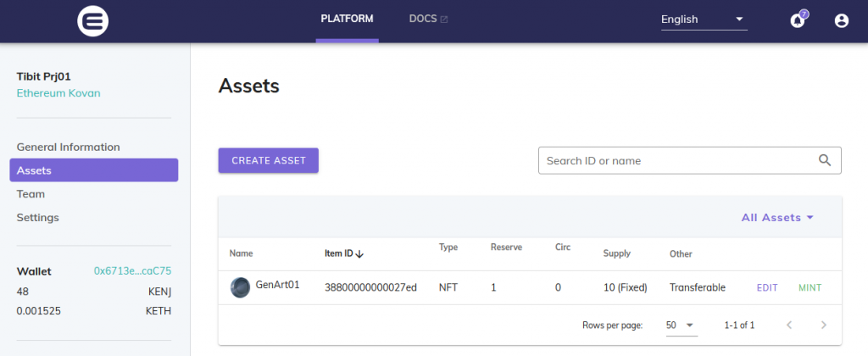Open the Docs external link tab
This screenshot has height=356, width=868.
click(x=428, y=19)
